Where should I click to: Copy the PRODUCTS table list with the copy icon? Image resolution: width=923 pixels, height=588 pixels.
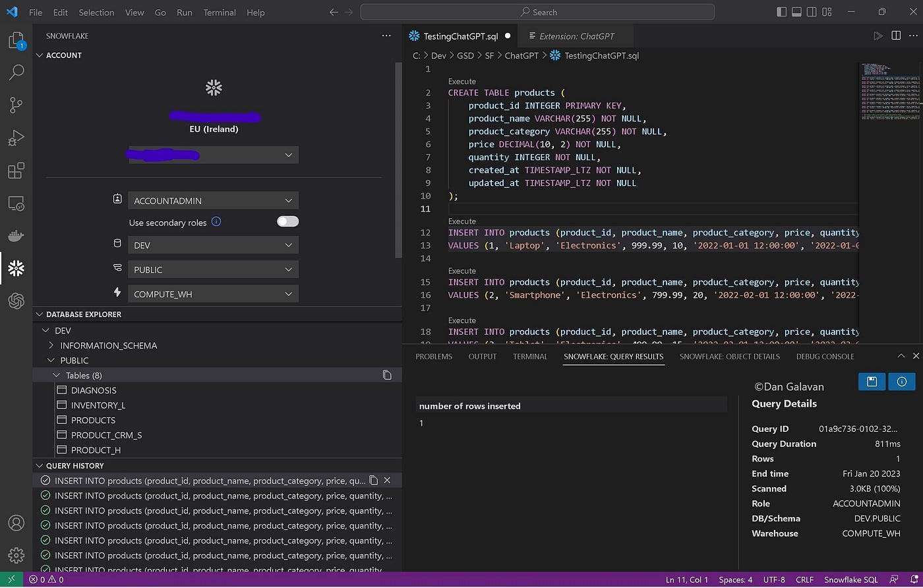388,374
